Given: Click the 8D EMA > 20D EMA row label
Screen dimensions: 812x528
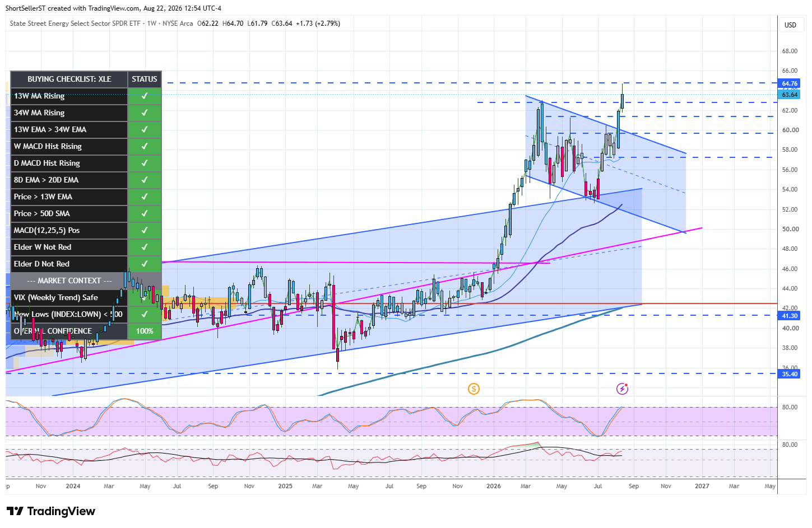Looking at the screenshot, I should 47,180.
